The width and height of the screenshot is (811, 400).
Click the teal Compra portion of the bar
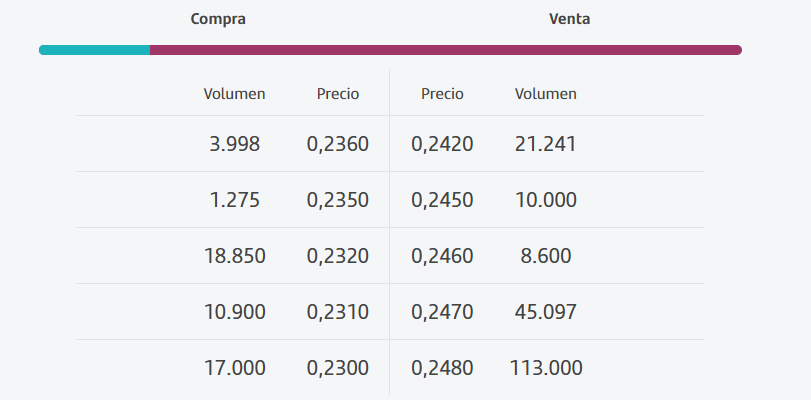coord(95,50)
